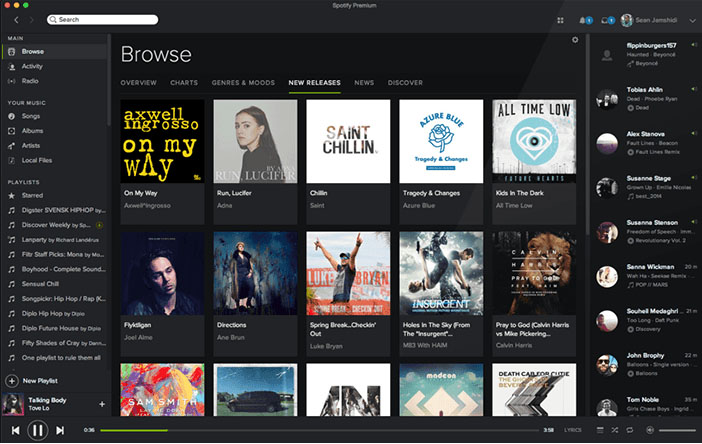This screenshot has width=702, height=444.
Task: Skip to the previous track
Action: (15, 431)
